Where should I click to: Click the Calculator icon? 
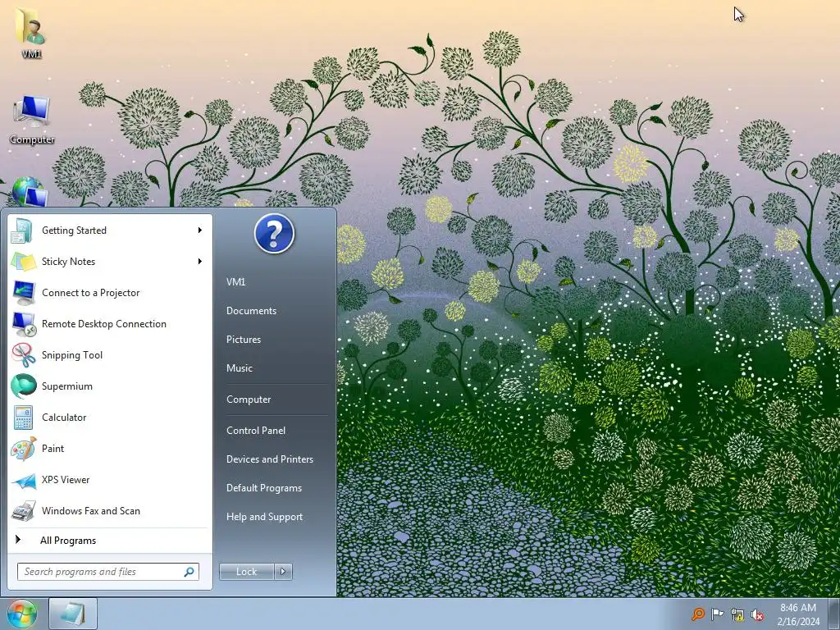pyautogui.click(x=23, y=418)
